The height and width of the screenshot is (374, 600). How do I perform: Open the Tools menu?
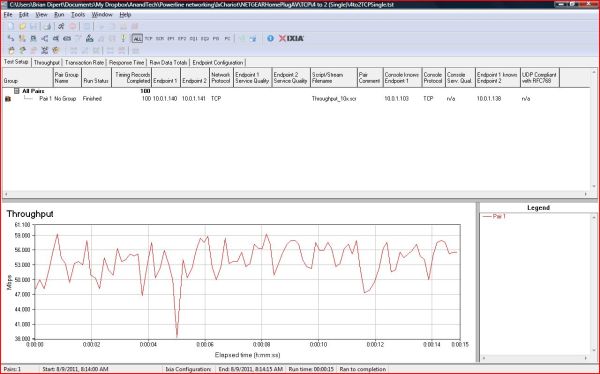78,15
